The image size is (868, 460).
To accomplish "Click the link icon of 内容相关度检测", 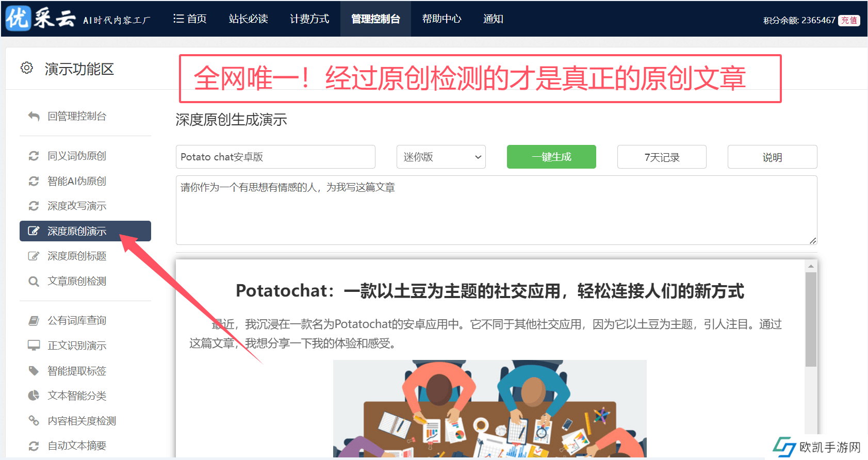I will click(x=34, y=421).
